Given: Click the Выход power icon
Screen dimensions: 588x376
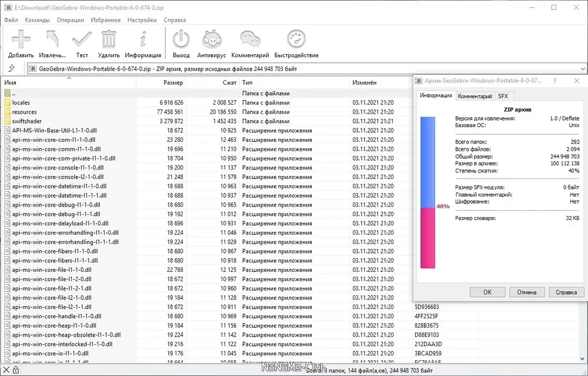Looking at the screenshot, I should pyautogui.click(x=181, y=39).
